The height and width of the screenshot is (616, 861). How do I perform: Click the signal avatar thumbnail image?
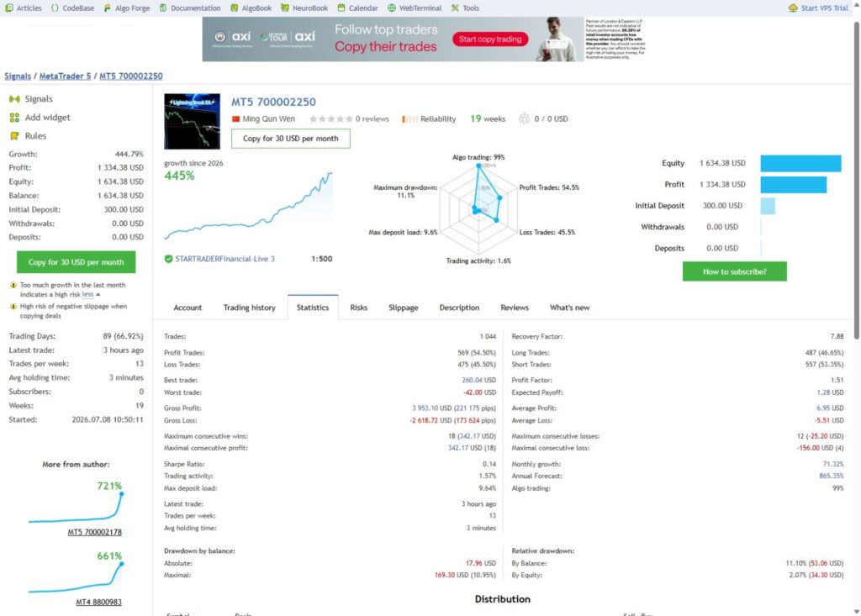click(x=193, y=121)
